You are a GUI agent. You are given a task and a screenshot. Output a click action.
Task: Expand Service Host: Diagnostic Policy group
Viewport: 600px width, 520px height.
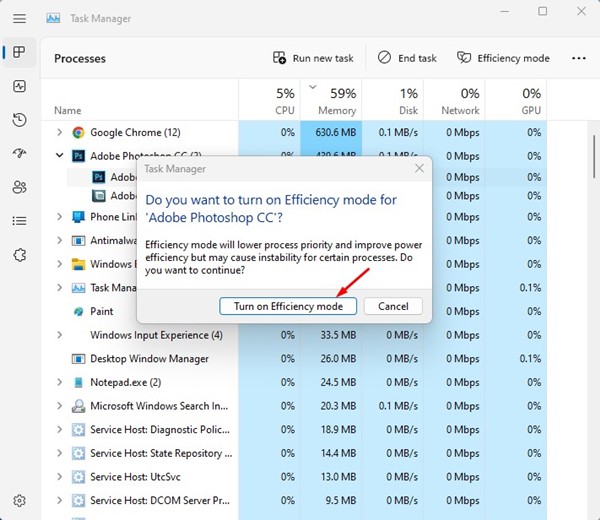coord(59,429)
